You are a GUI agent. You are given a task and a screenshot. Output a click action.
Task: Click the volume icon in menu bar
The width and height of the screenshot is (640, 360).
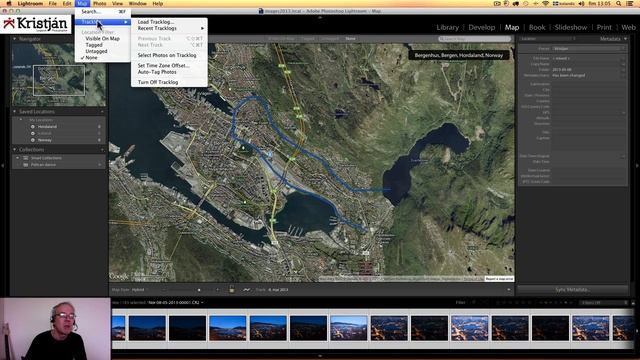point(581,3)
